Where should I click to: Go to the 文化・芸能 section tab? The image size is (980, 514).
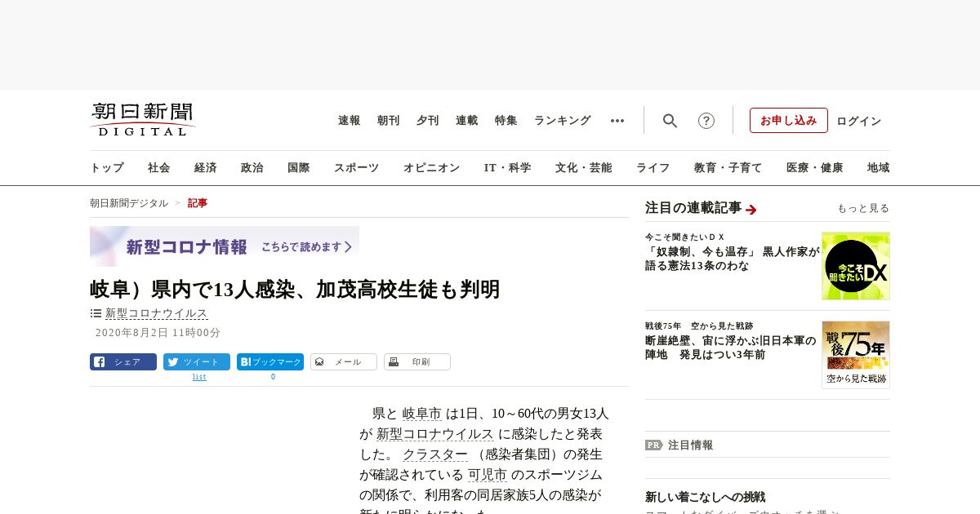(x=584, y=168)
